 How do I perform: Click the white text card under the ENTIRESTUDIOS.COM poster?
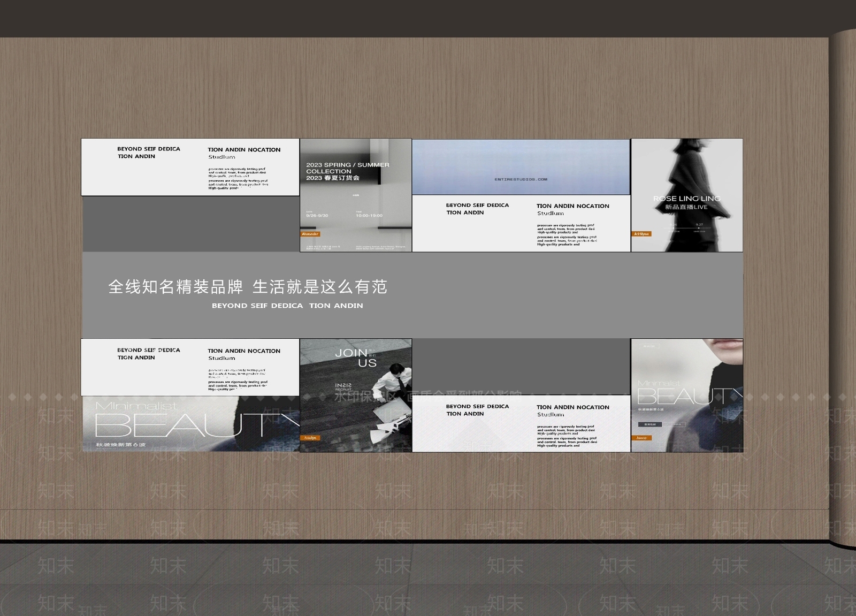(x=521, y=224)
